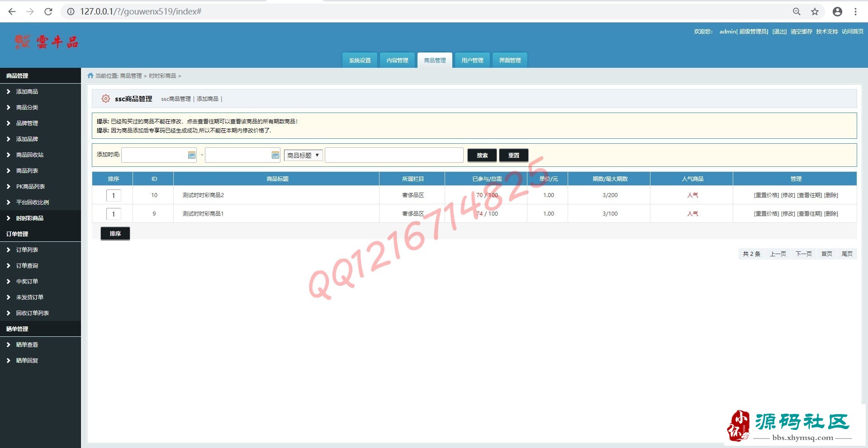Click the 退出 logout link
This screenshot has width=868, height=448.
point(779,31)
